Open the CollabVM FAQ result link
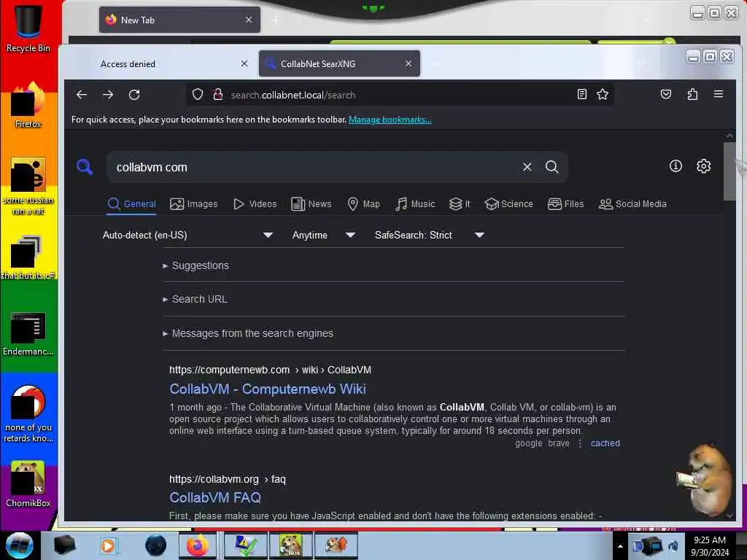 (x=215, y=497)
